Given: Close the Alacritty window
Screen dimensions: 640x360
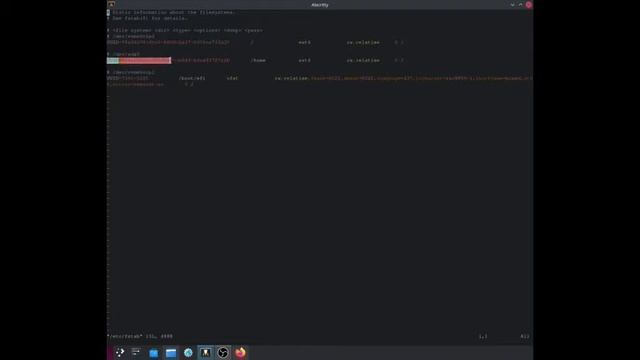Looking at the screenshot, I should tap(529, 5).
